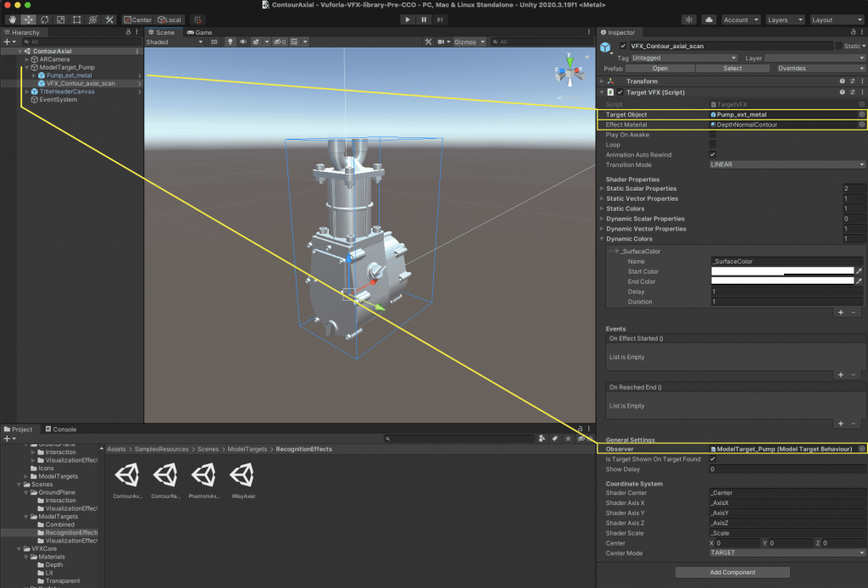
Task: Select the Scale tool
Action: click(x=60, y=19)
